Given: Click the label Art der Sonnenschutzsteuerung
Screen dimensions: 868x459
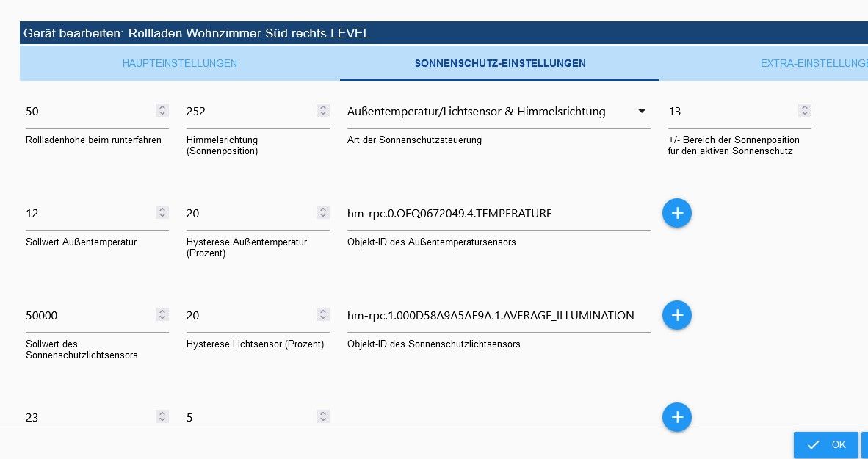Looking at the screenshot, I should tap(414, 140).
